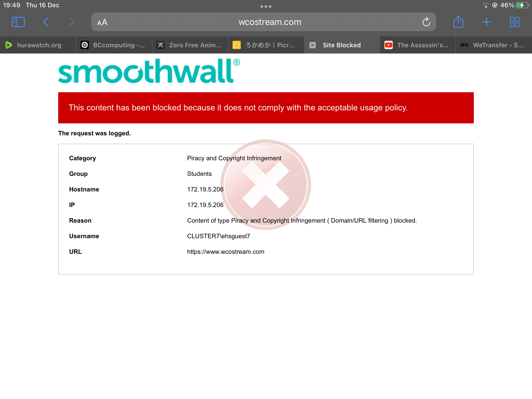
Task: Toggle the Safari sidebar panel
Action: coord(18,22)
